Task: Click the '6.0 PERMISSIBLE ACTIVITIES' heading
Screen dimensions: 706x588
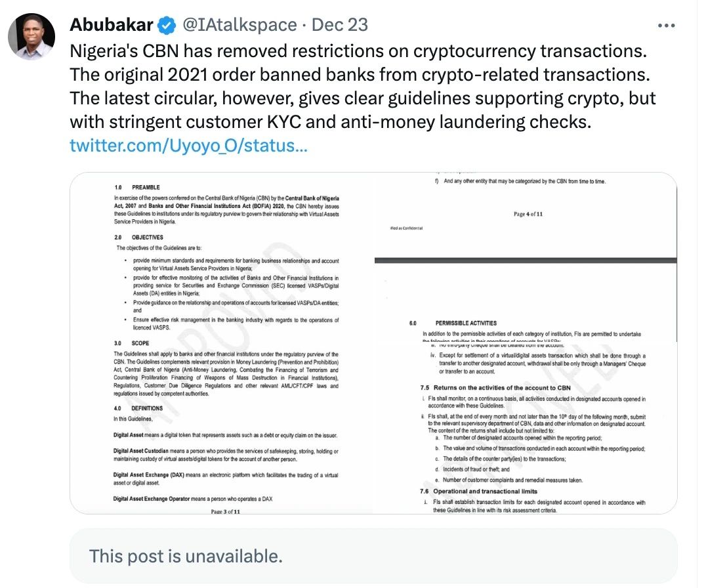Action: [x=453, y=324]
